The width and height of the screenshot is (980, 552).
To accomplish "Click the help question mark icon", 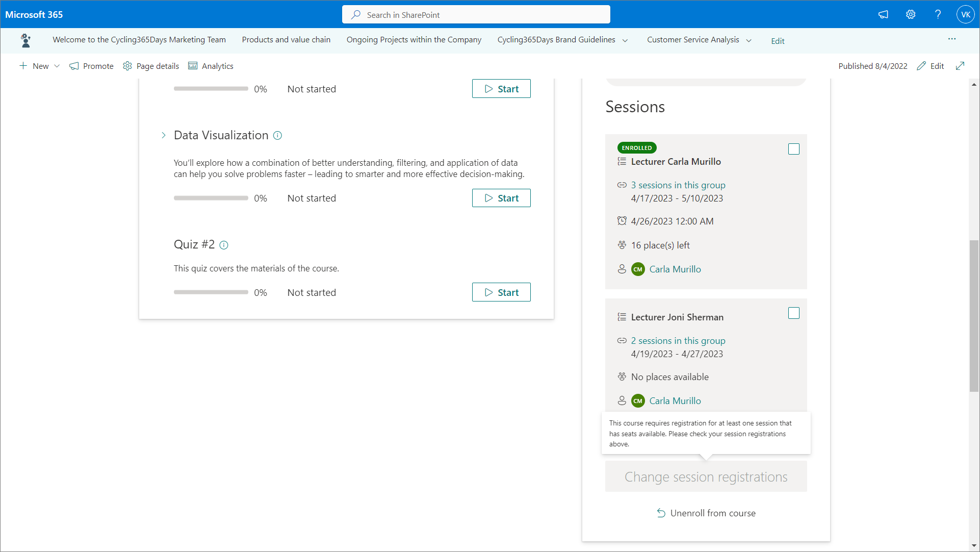I will click(938, 14).
